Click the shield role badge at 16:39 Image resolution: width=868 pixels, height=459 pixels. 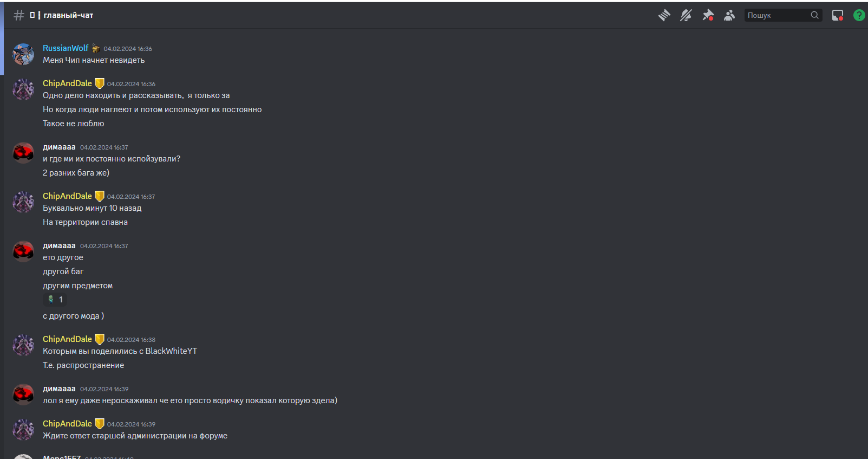100,424
